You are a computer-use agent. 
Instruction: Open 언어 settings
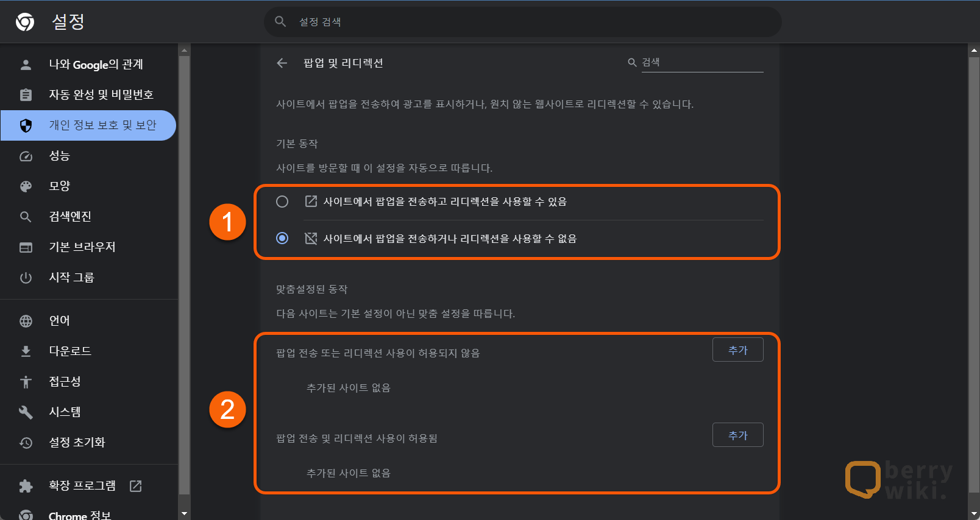pyautogui.click(x=88, y=321)
